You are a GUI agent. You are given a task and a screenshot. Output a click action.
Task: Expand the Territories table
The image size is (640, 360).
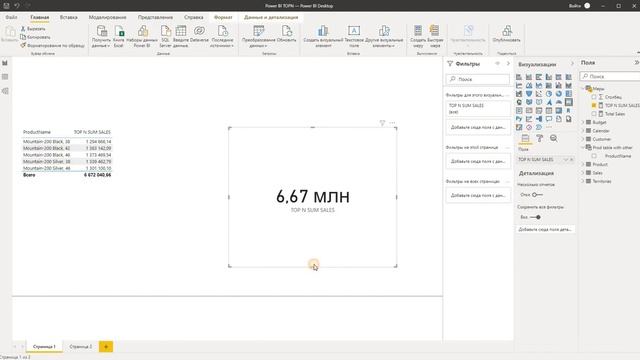[x=583, y=181]
